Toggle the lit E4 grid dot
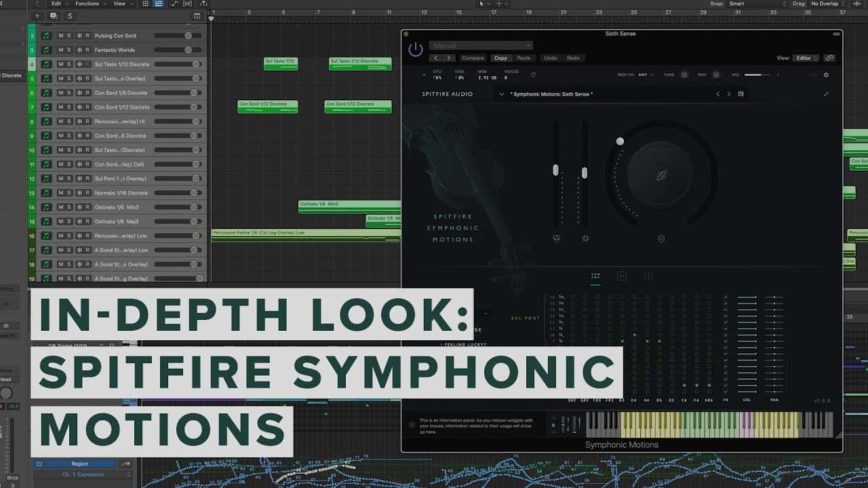868x488 pixels. pyautogui.click(x=635, y=335)
